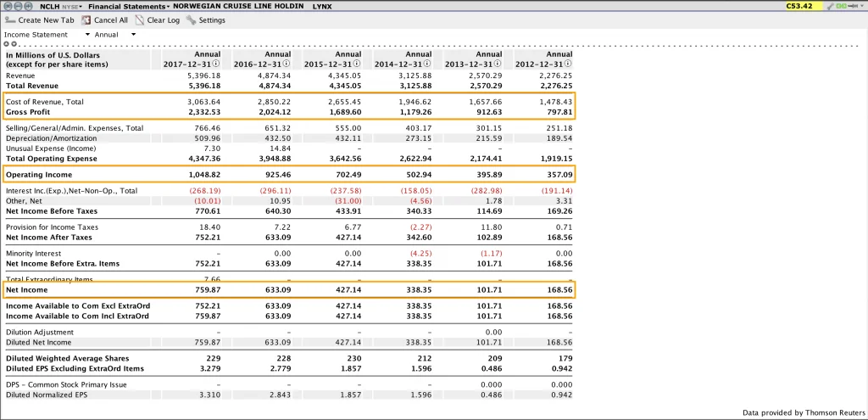Click the 2012 Total Operating Expense 1,919.15
868x420 pixels.
pyautogui.click(x=556, y=159)
